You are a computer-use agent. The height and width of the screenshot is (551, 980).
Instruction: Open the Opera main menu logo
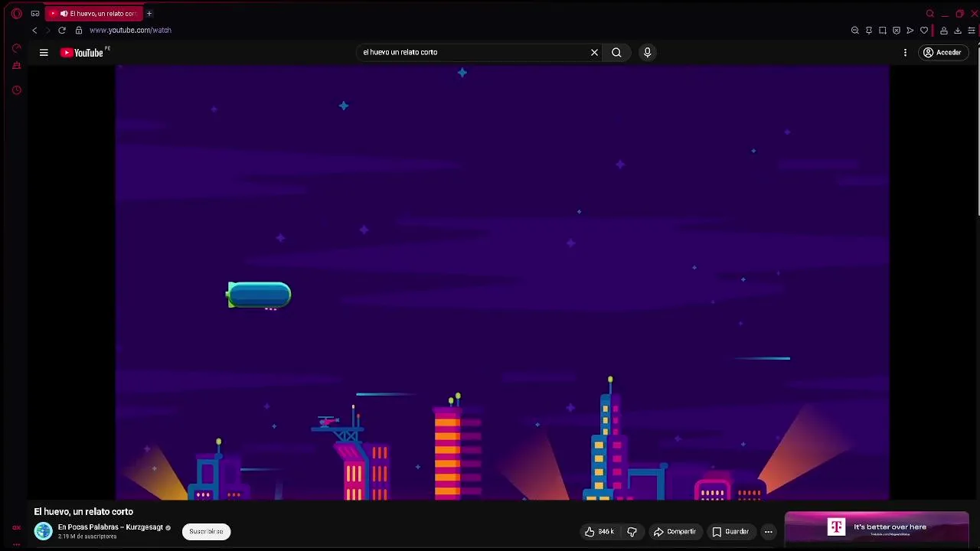pos(16,13)
